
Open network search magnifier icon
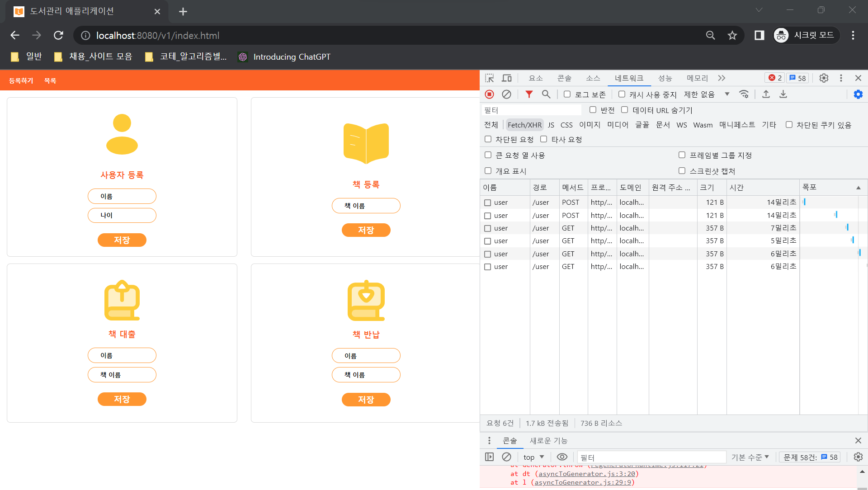tap(546, 94)
